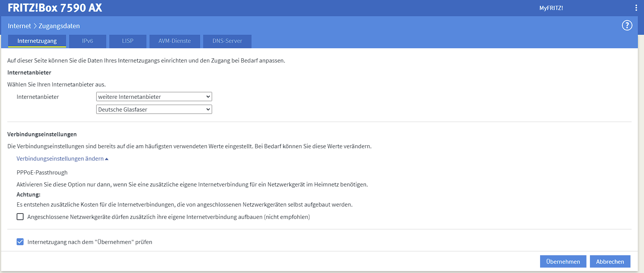Open the help question mark icon
The width and height of the screenshot is (644, 273).
coord(627,25)
